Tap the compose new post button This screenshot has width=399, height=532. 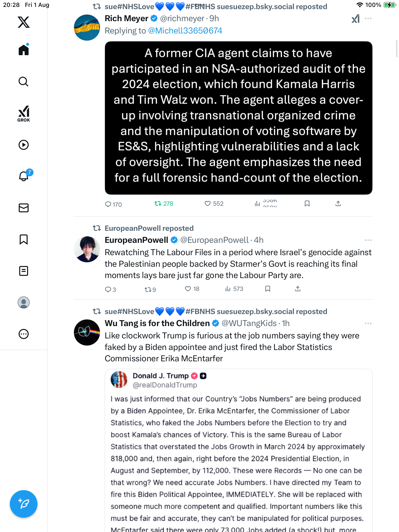24,504
